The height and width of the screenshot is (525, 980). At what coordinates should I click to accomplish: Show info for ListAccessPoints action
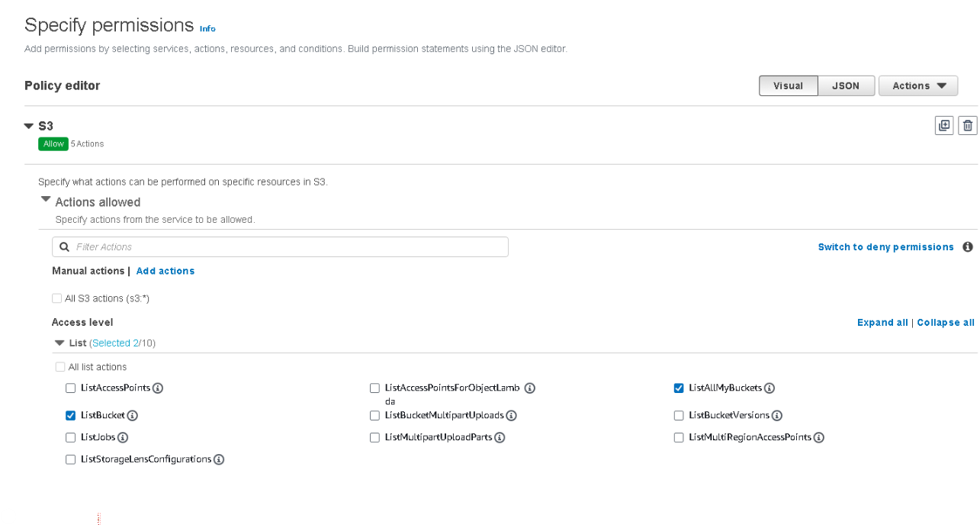coord(158,388)
